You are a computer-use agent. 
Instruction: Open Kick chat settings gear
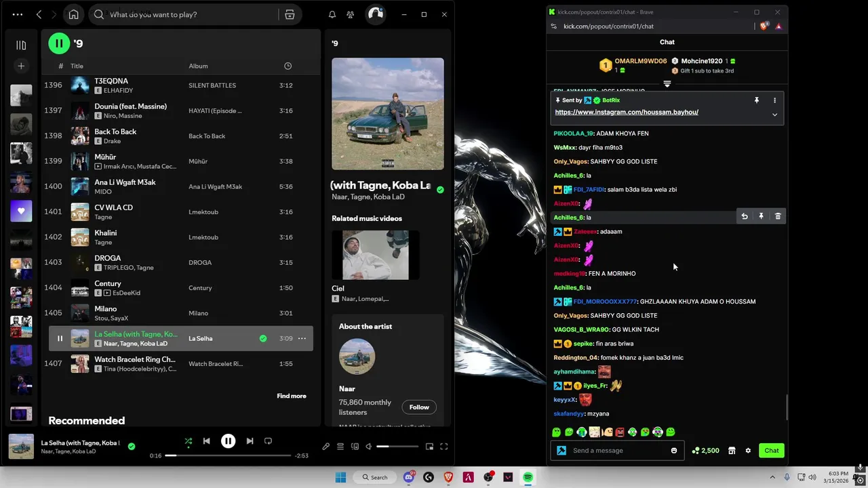pyautogui.click(x=748, y=450)
